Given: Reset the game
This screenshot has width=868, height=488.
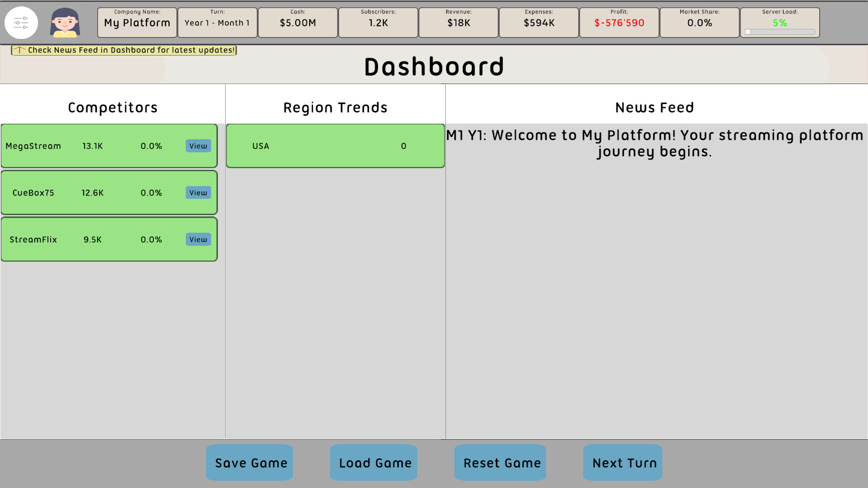Looking at the screenshot, I should click(500, 463).
